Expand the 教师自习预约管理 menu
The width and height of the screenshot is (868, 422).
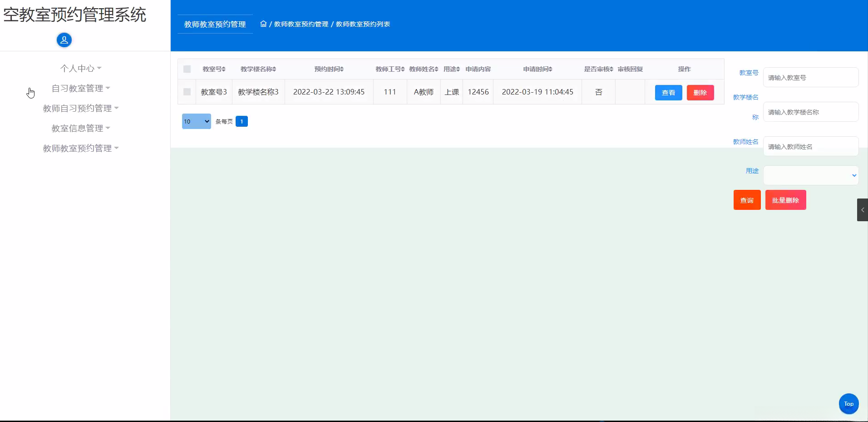click(x=81, y=108)
